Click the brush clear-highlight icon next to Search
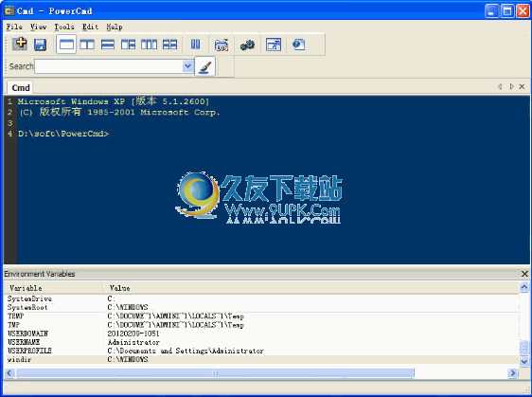Screen dimensions: 532x397 coord(204,66)
